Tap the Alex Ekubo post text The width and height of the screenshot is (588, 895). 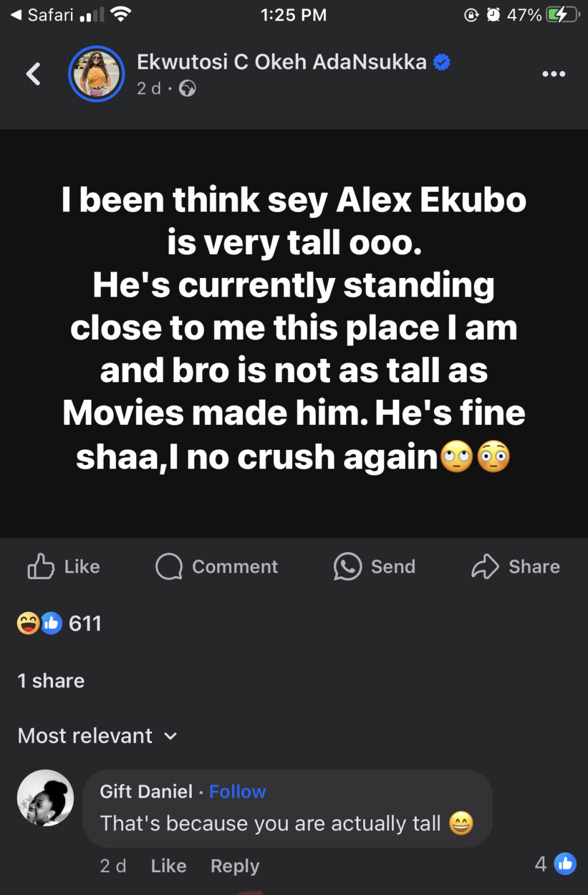point(294,327)
